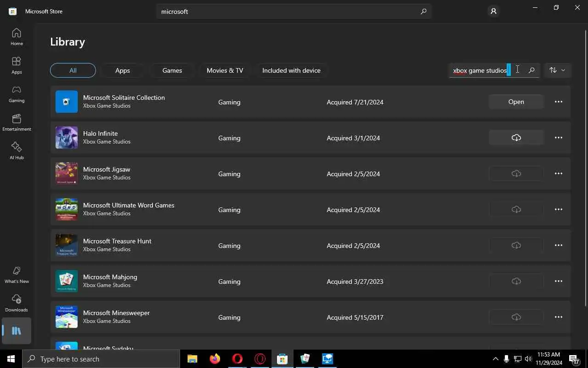The image size is (588, 368).
Task: Open more options for Microsoft Ultimate Word Games
Action: tap(559, 209)
